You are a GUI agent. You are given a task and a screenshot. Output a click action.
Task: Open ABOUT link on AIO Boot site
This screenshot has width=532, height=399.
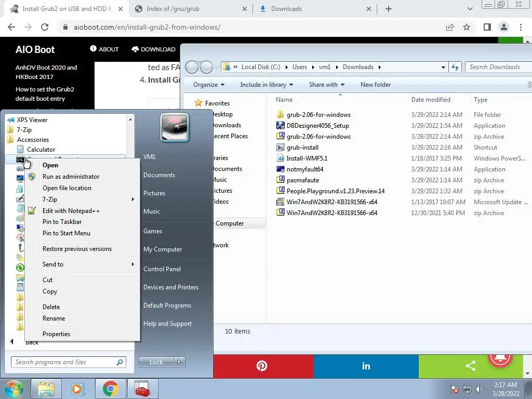(x=104, y=49)
